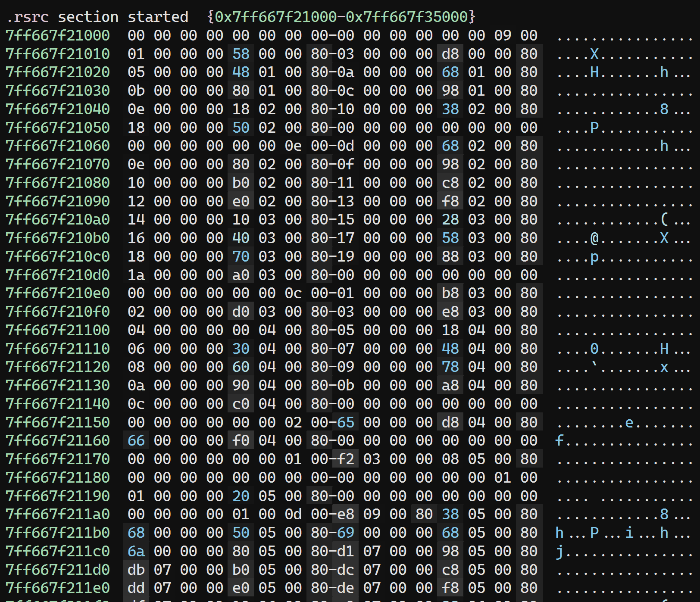Viewport: 700px width, 602px height.
Task: Click blue byte 48 in row 7ff667f21020
Action: (x=241, y=72)
